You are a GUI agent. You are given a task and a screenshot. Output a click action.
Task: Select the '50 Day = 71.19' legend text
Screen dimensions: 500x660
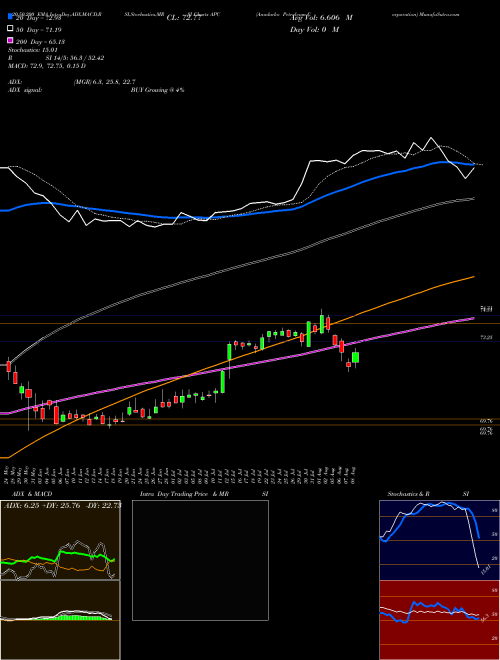[x=38, y=30]
